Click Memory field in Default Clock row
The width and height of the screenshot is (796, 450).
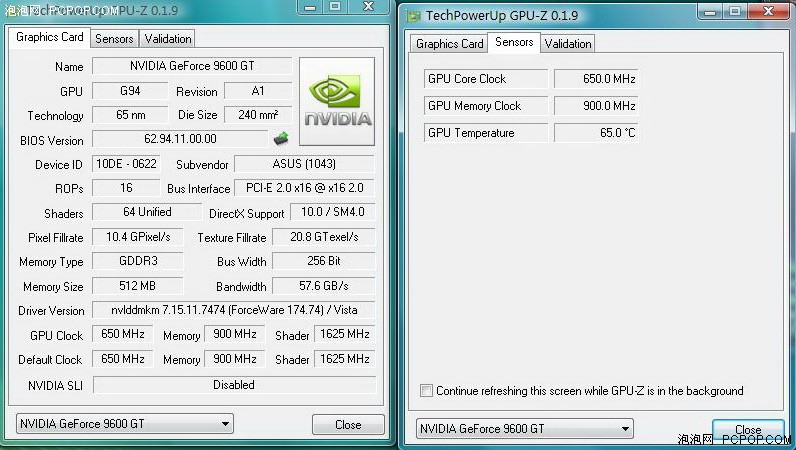tap(235, 359)
